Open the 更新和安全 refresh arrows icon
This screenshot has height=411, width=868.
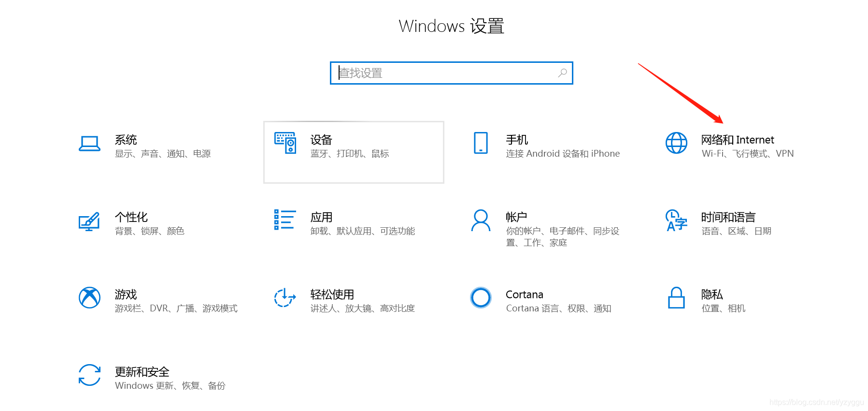click(x=89, y=375)
